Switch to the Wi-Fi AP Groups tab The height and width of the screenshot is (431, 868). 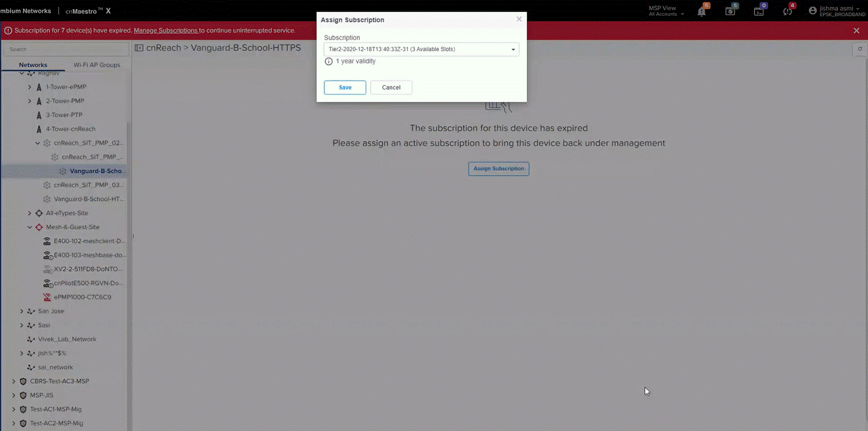[x=97, y=65]
